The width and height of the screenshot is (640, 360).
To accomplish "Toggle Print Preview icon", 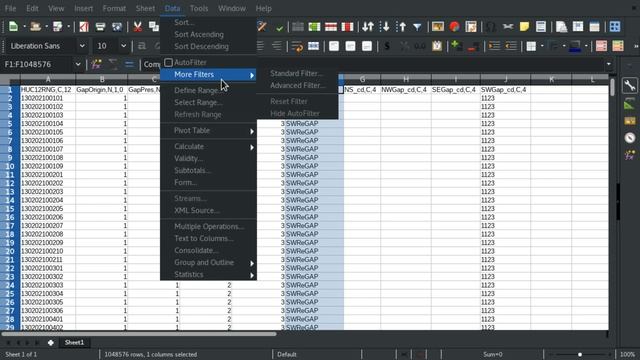I will pyautogui.click(x=117, y=27).
